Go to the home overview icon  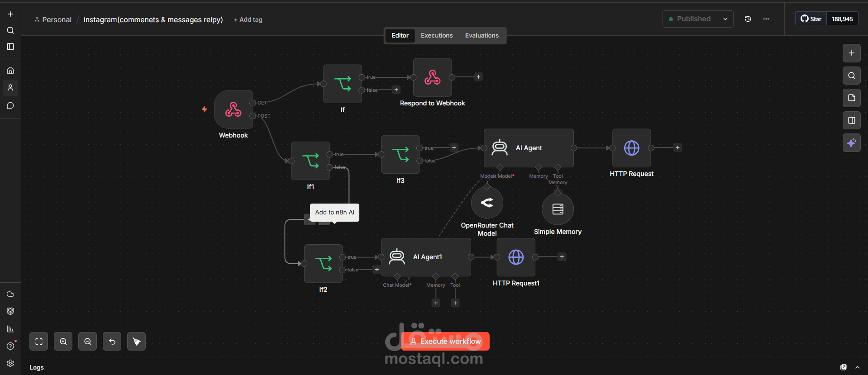point(10,71)
